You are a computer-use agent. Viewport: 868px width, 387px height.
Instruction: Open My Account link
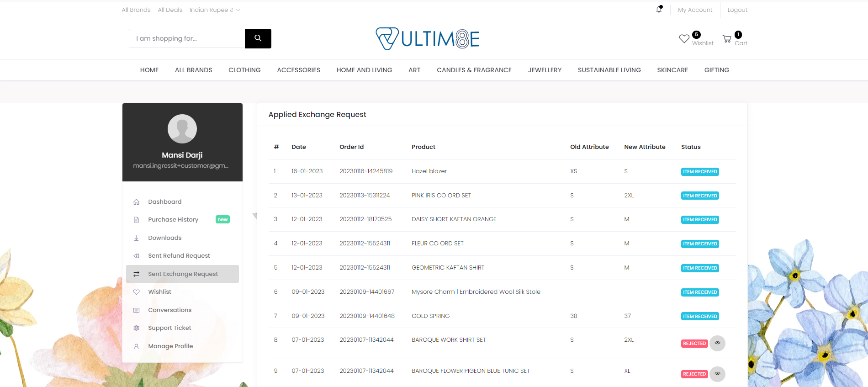[x=695, y=10]
